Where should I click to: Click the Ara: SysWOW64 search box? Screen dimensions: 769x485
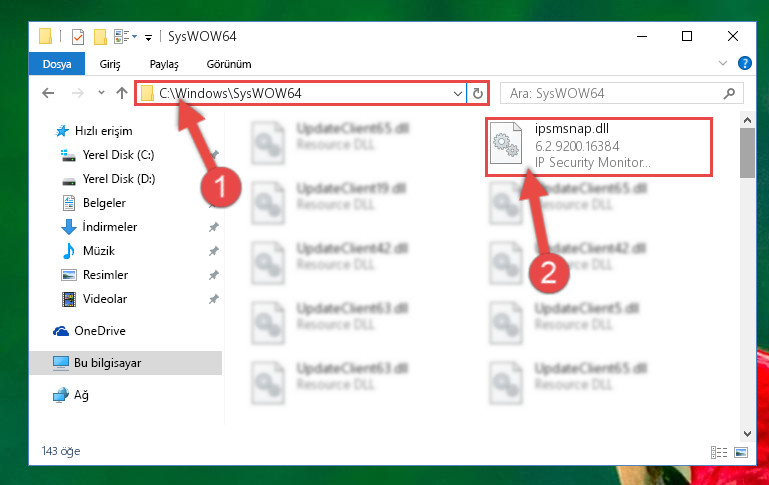[x=621, y=93]
